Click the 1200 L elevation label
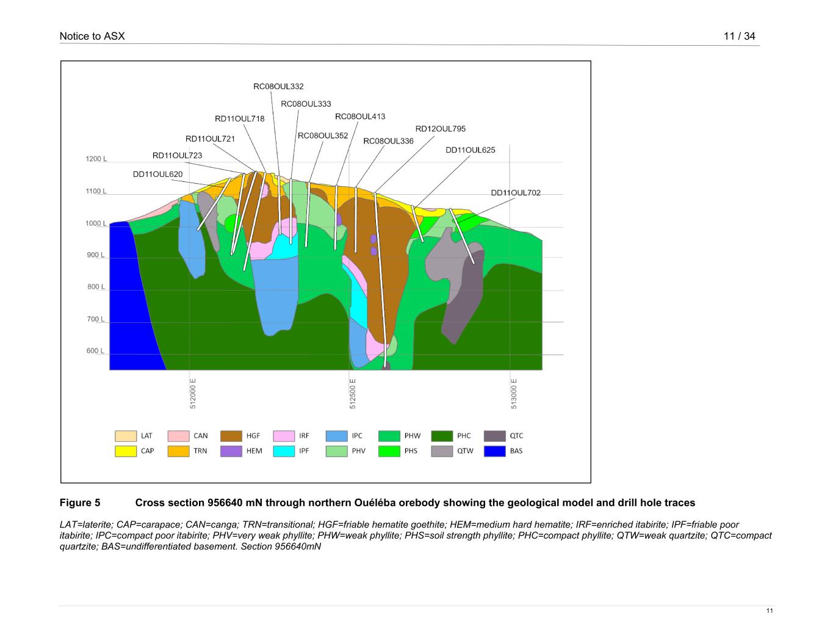This screenshot has width=833, height=644. (96, 159)
